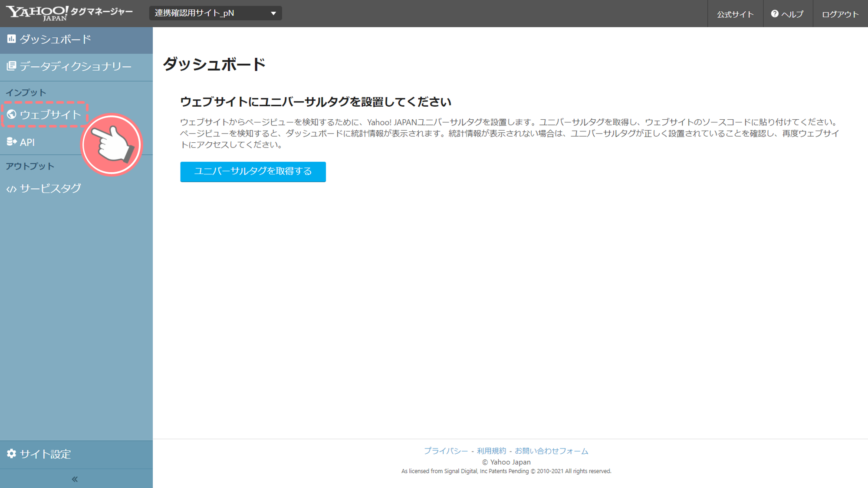Open サイト設定 at sidebar bottom
Image resolution: width=868 pixels, height=488 pixels.
pyautogui.click(x=76, y=454)
